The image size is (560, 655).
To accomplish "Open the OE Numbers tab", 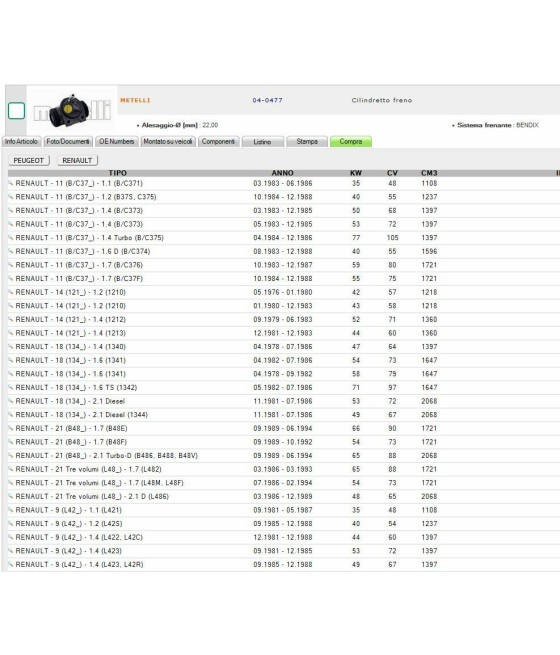I will (117, 142).
